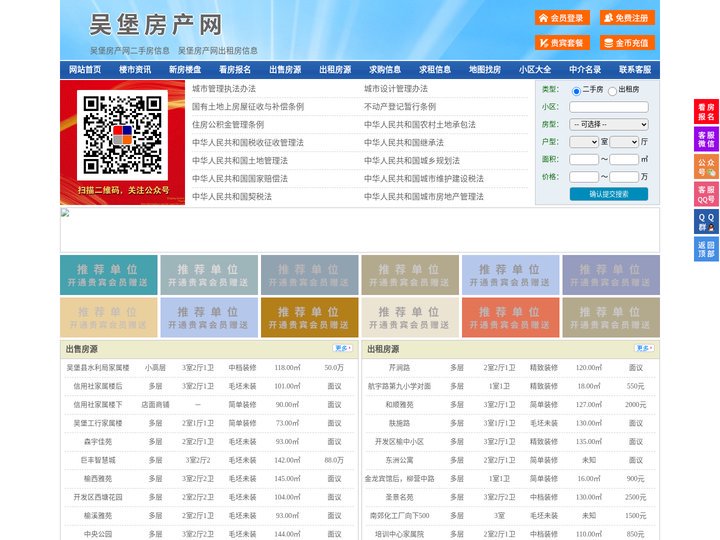The height and width of the screenshot is (540, 720).
Task: Click the QR code image
Action: tap(122, 135)
